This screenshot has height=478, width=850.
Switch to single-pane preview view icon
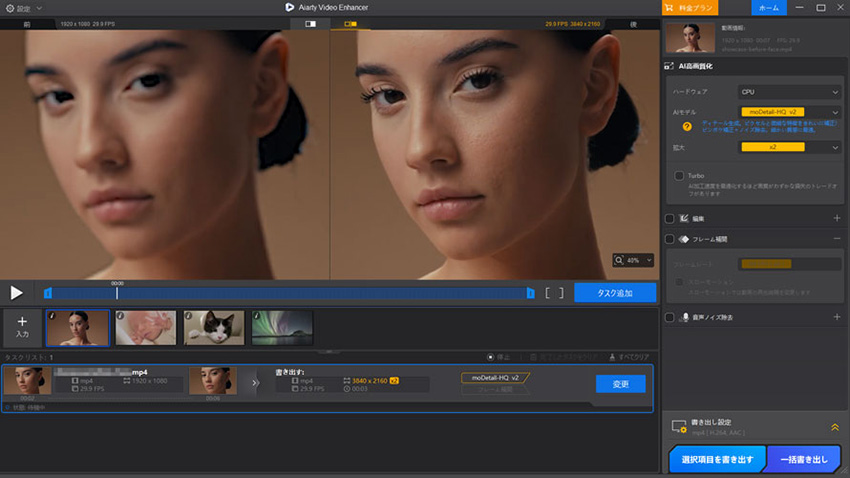310,22
